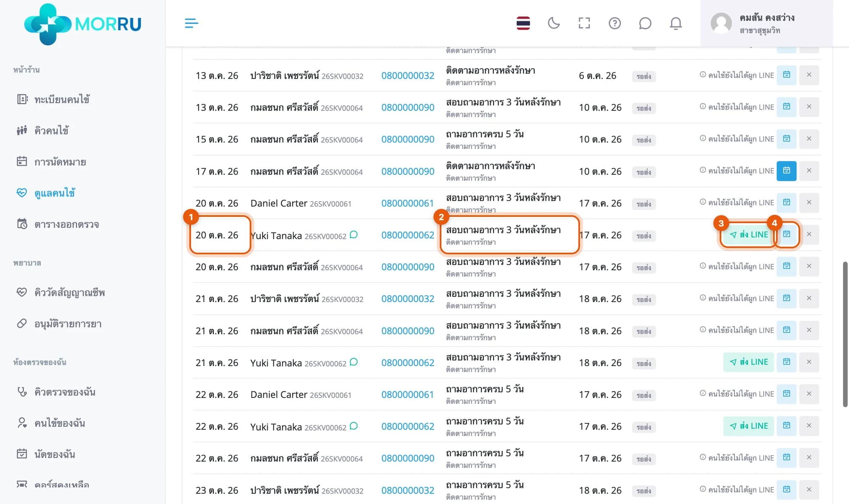This screenshot has height=504, width=849.
Task: Click the ส่ง LINE button on the 21 ต.ค. 26 row
Action: (x=749, y=362)
